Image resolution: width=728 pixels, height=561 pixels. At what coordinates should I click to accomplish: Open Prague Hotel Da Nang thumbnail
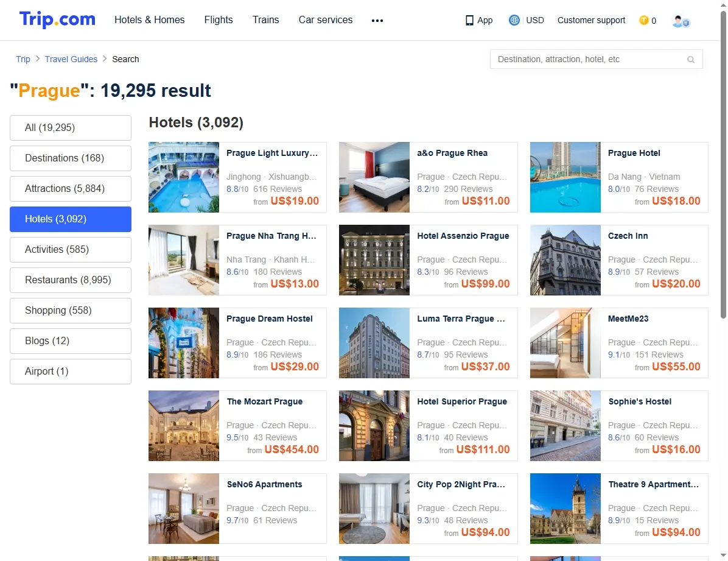[565, 177]
